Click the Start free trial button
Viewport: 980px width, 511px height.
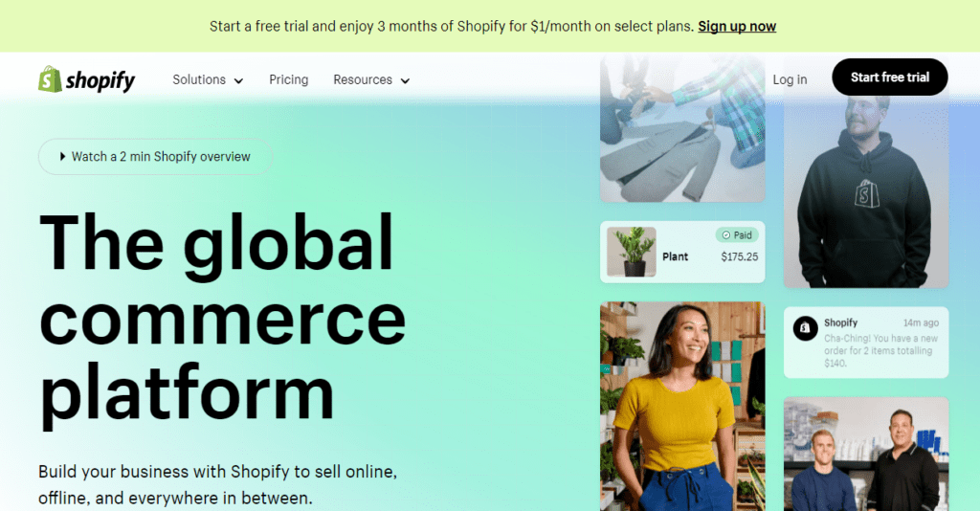(889, 78)
